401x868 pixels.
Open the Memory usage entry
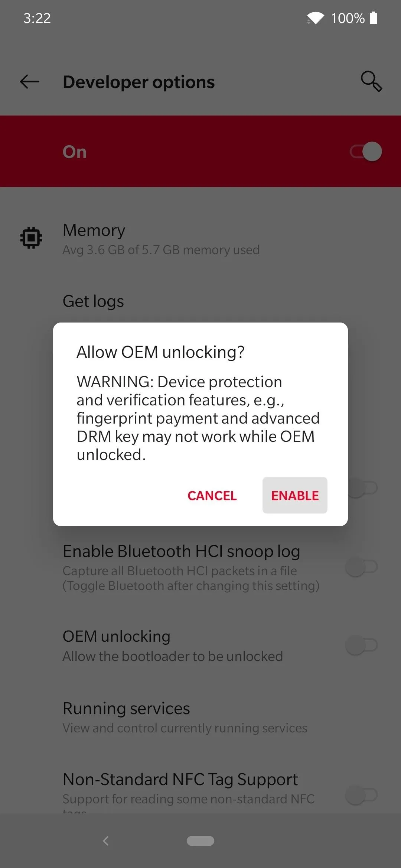(x=200, y=239)
